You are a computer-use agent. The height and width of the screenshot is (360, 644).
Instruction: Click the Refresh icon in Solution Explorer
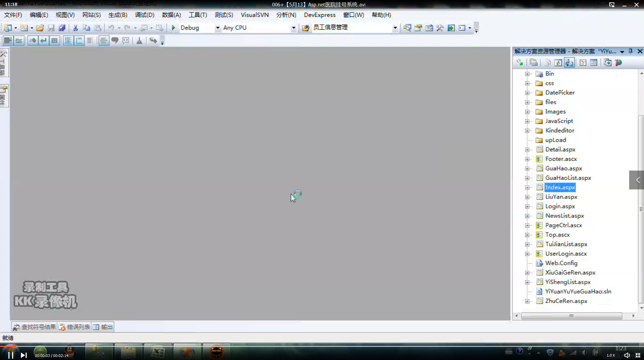tap(558, 63)
